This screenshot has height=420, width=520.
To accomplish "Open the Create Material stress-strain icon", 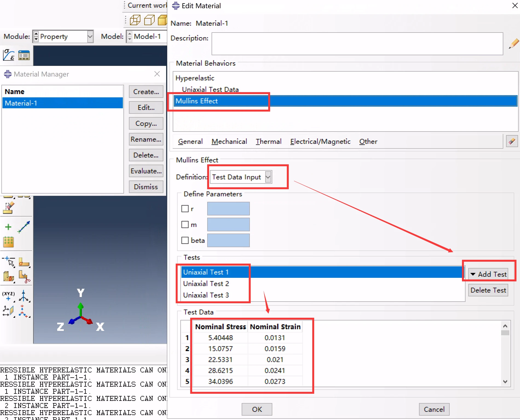I will 9,55.
